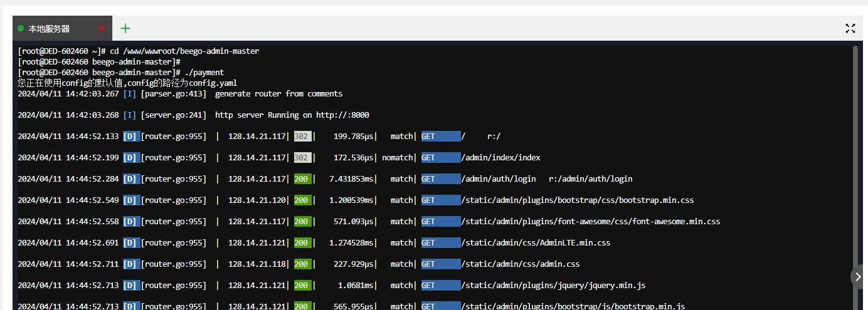The width and height of the screenshot is (868, 310).
Task: Click the [D] tag on the 14:44:52.133 row
Action: (132, 137)
